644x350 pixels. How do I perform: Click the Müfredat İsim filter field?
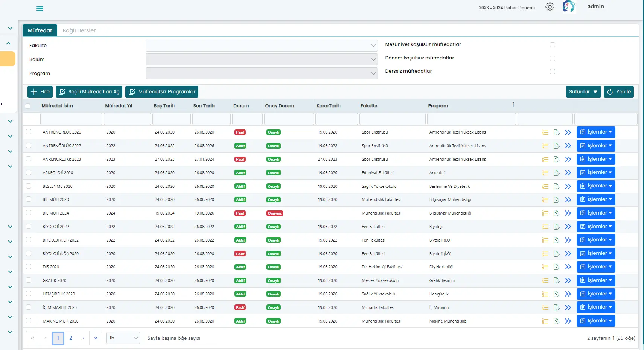click(x=71, y=119)
